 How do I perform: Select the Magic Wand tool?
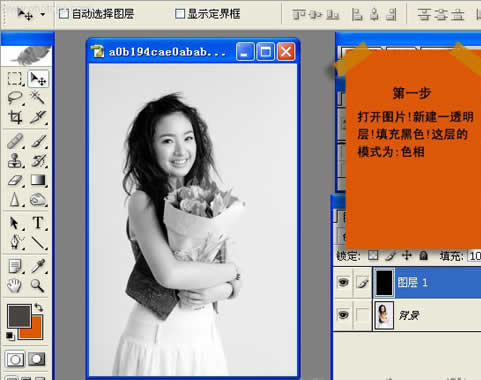coord(38,98)
